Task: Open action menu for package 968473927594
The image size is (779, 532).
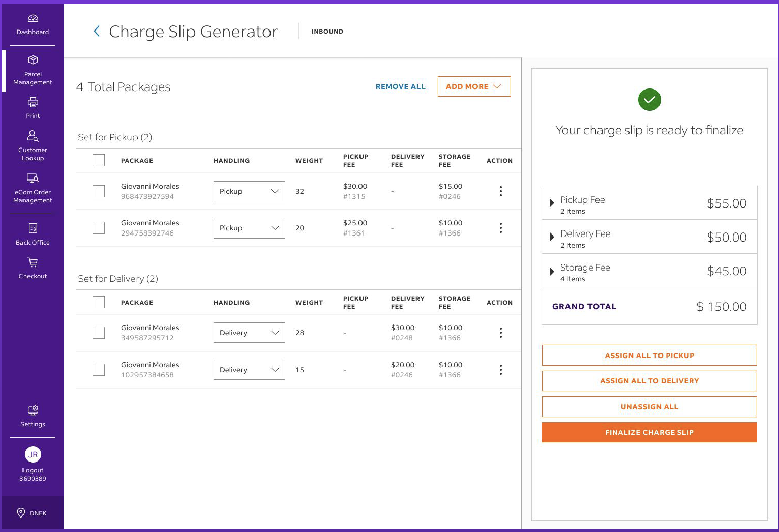Action: (x=500, y=191)
